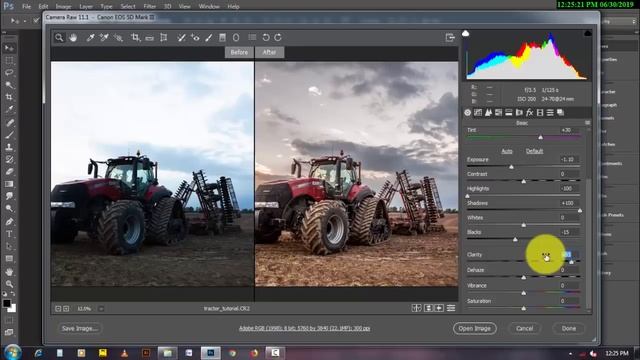Click the Cancel button

[524, 329]
